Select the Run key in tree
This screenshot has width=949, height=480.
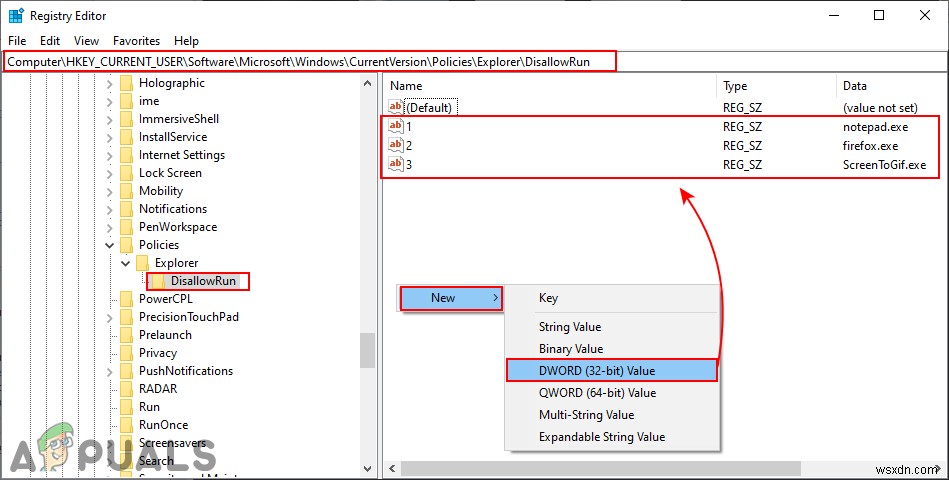149,407
